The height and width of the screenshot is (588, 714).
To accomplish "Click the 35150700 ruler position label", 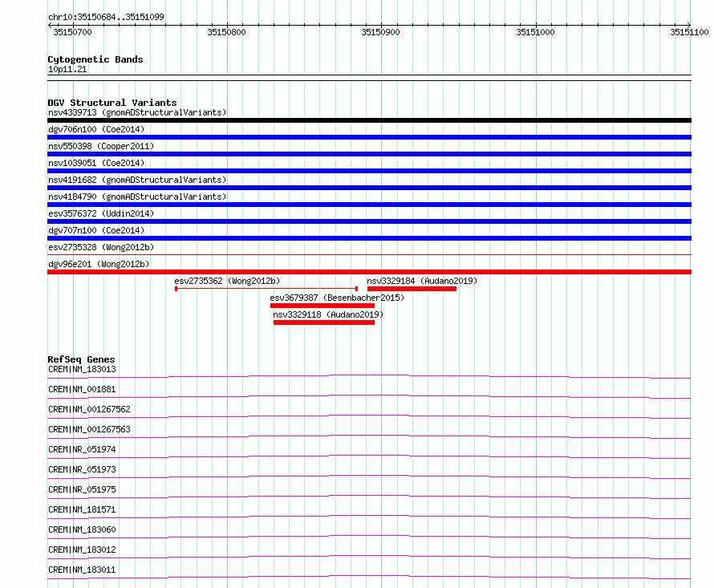I will click(72, 32).
